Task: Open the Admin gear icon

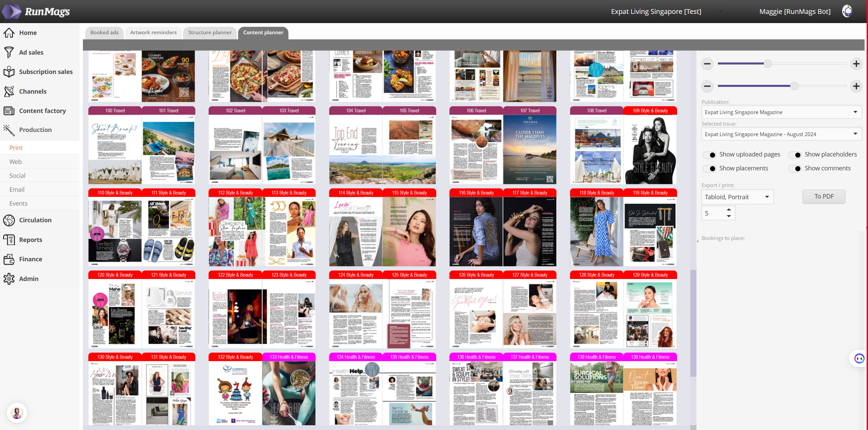Action: pyautogui.click(x=9, y=279)
